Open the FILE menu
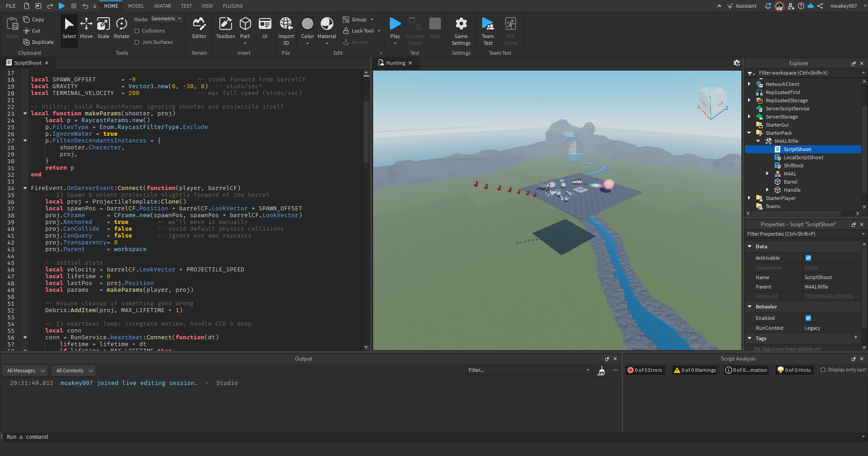 point(11,6)
